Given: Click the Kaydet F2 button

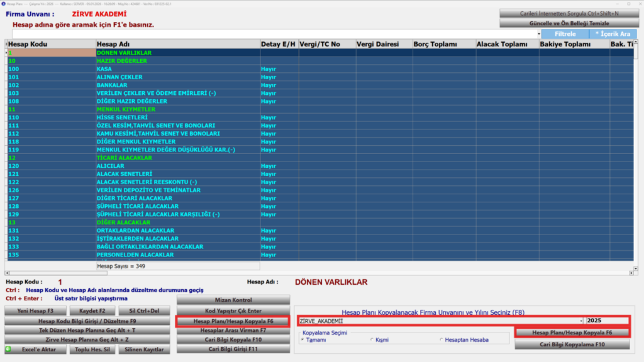Looking at the screenshot, I should (x=92, y=311).
